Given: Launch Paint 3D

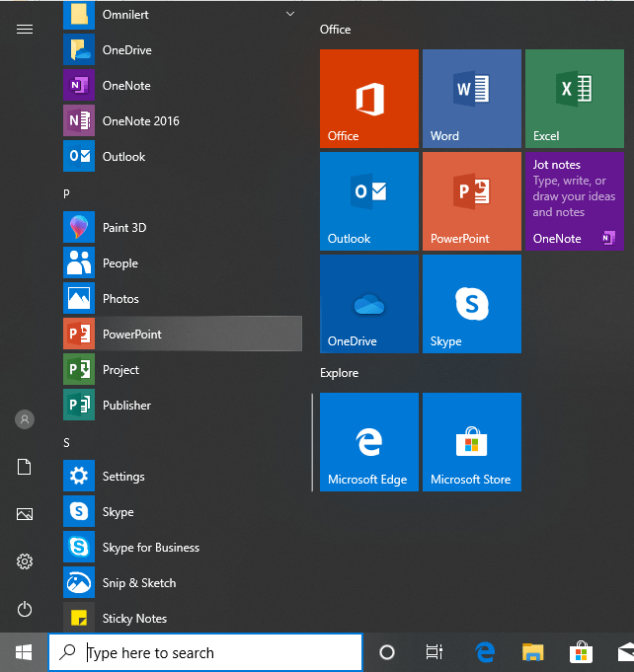Looking at the screenshot, I should [183, 228].
